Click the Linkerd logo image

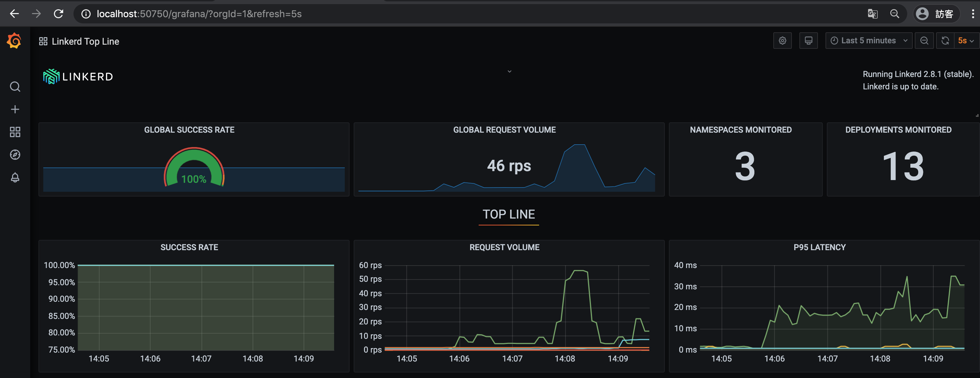[x=78, y=77]
